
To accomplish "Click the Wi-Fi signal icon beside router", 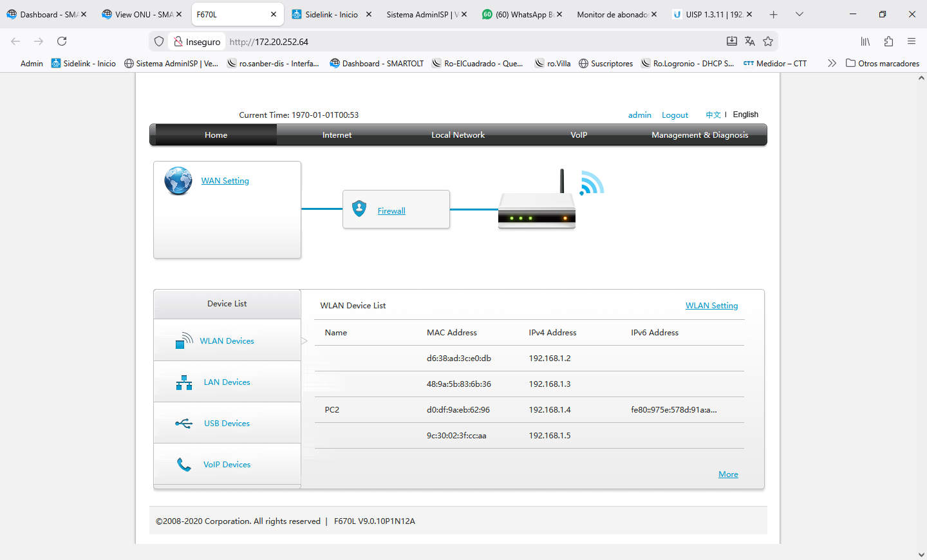I will pyautogui.click(x=592, y=183).
